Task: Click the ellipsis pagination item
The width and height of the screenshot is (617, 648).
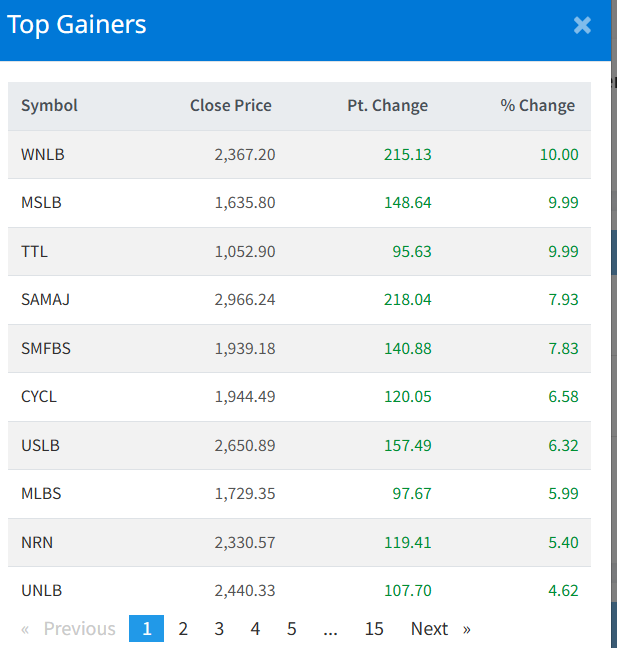Action: (331, 629)
